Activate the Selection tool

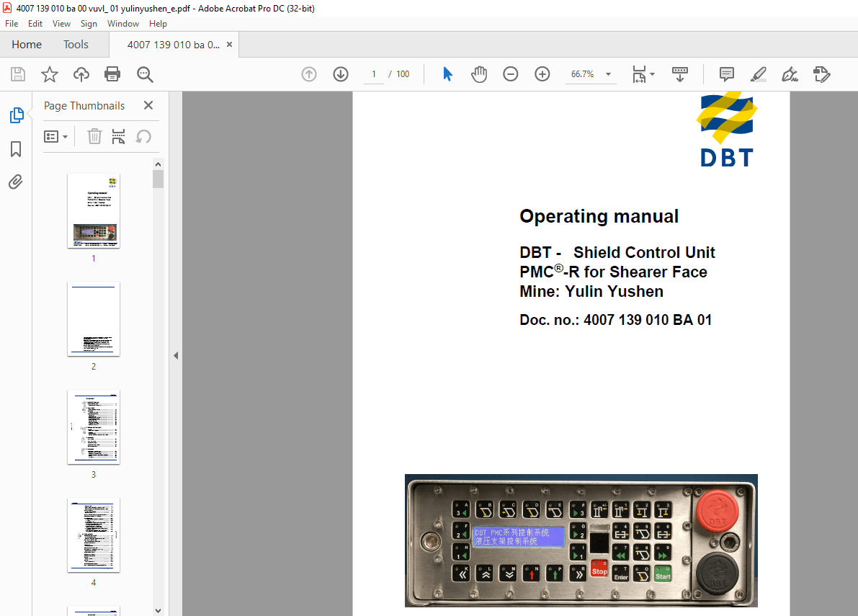click(447, 74)
